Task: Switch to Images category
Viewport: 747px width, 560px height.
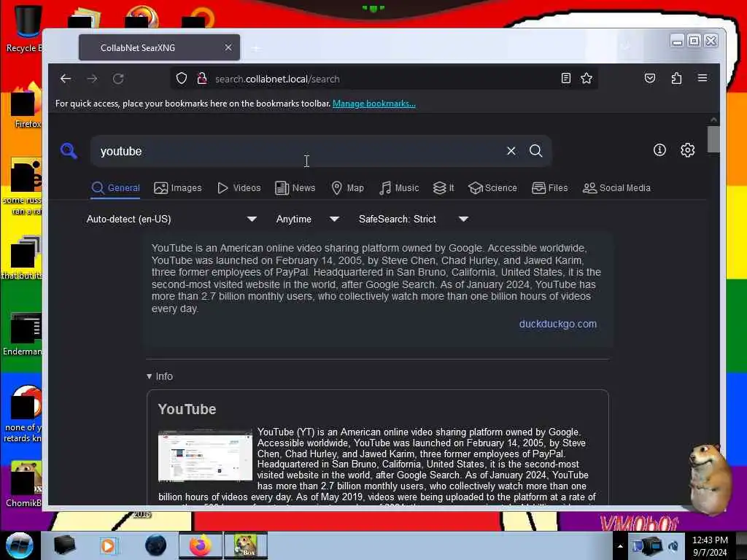Action: click(178, 188)
